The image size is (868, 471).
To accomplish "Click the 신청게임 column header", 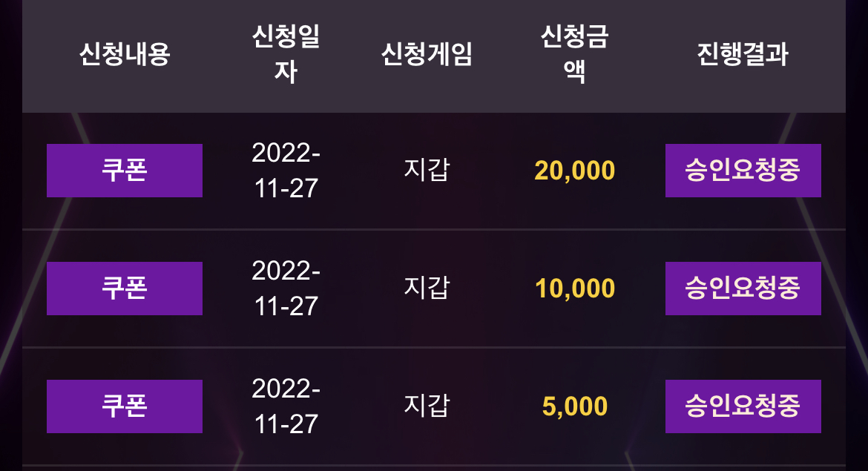I will click(427, 54).
